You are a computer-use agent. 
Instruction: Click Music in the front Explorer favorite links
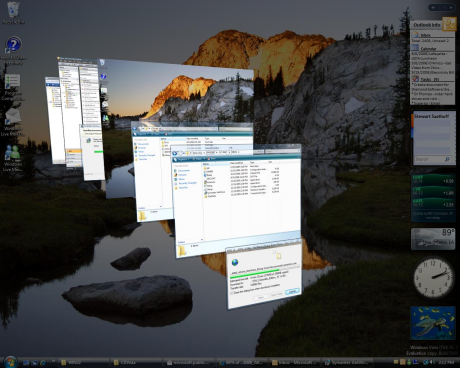(x=181, y=179)
